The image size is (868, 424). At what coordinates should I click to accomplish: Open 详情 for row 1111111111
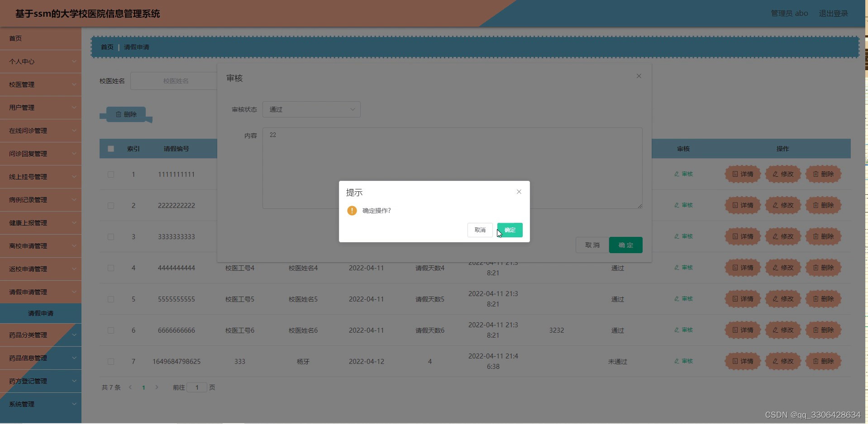(743, 174)
